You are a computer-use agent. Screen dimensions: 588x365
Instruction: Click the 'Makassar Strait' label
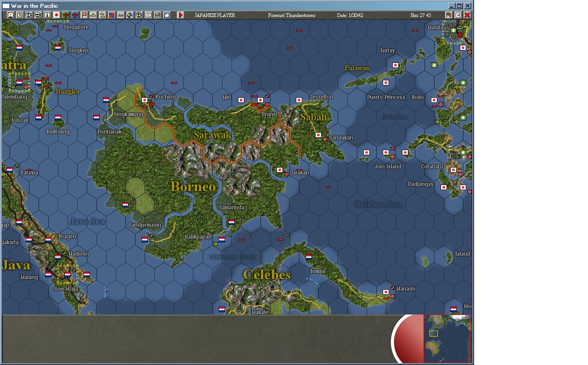[x=232, y=257]
